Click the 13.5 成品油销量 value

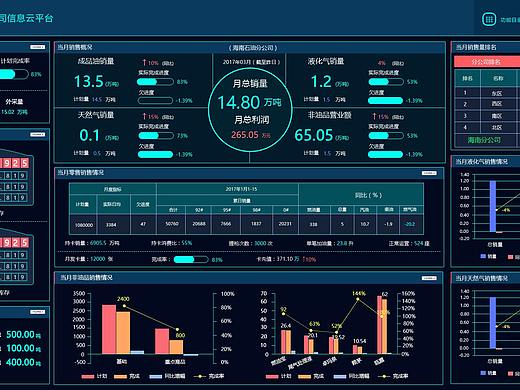tap(89, 81)
